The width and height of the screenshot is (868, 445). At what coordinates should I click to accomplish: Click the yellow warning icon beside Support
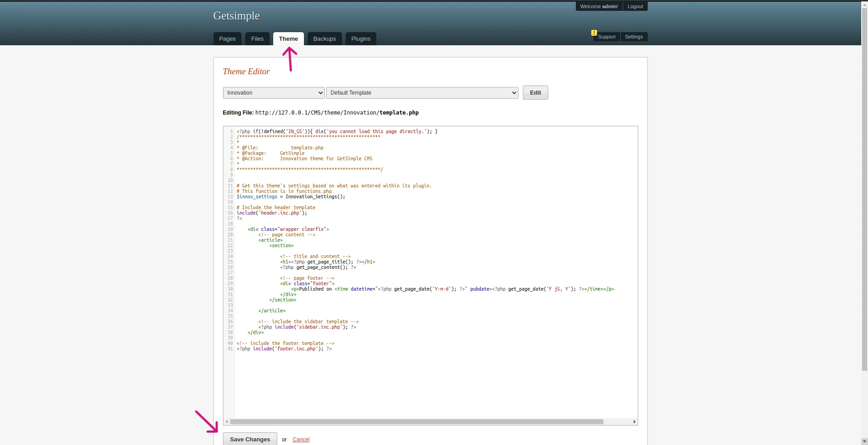click(594, 33)
